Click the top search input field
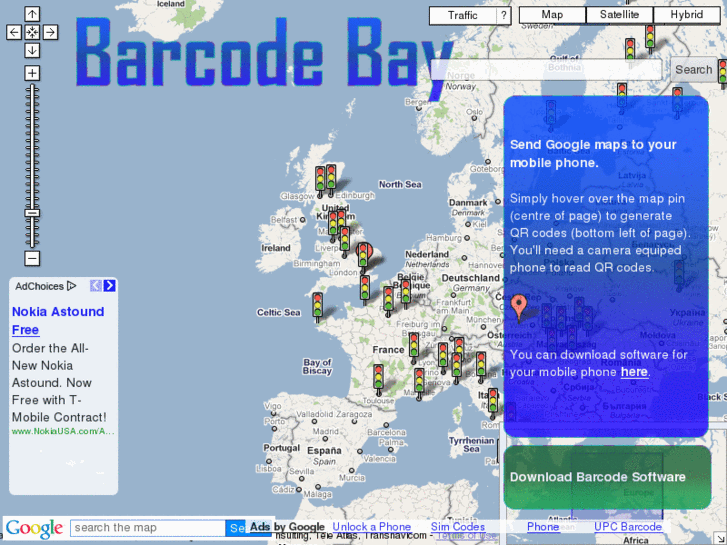The image size is (727, 545). (546, 70)
